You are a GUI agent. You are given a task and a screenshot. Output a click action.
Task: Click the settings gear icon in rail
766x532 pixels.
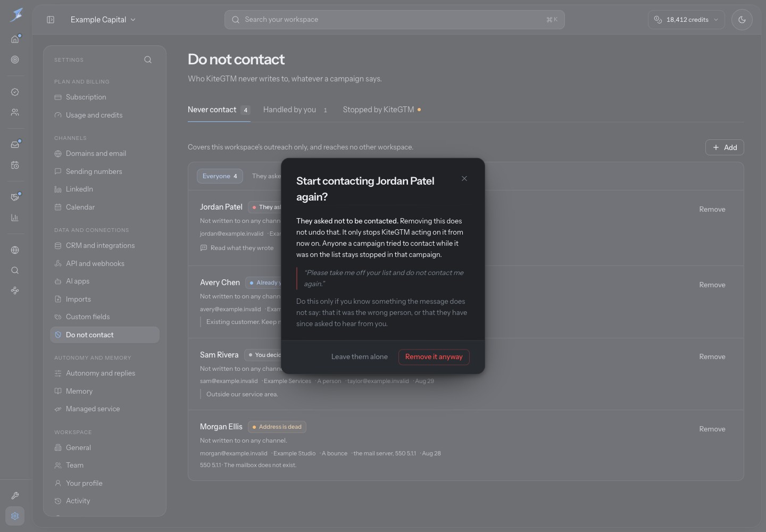click(x=15, y=516)
